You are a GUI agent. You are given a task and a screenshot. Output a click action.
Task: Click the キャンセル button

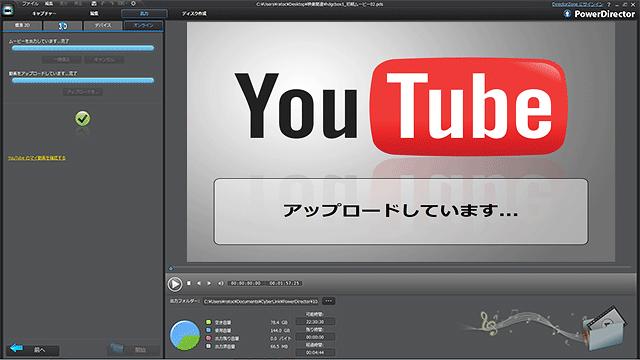(104, 60)
